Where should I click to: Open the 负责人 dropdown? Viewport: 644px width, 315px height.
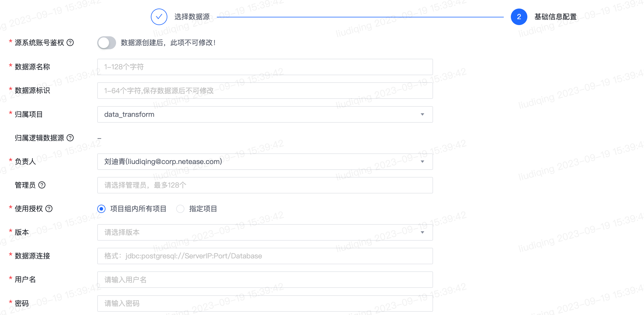point(265,162)
